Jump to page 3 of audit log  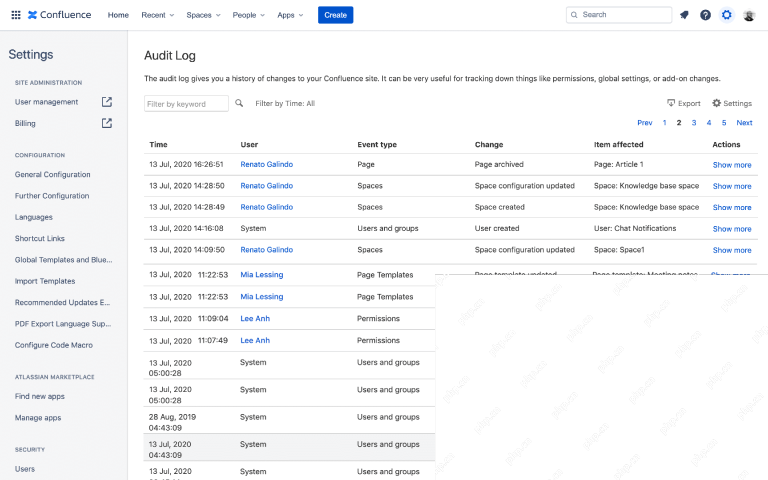[694, 123]
